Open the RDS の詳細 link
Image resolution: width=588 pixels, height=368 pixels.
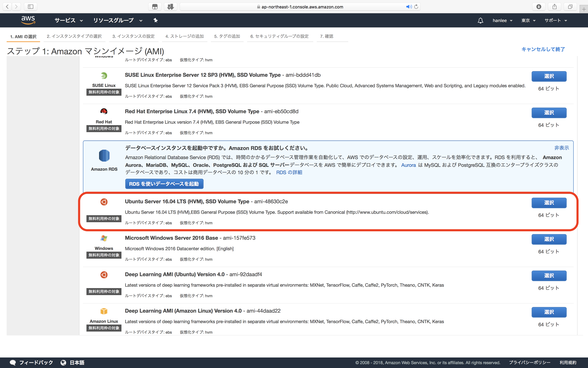(x=289, y=172)
